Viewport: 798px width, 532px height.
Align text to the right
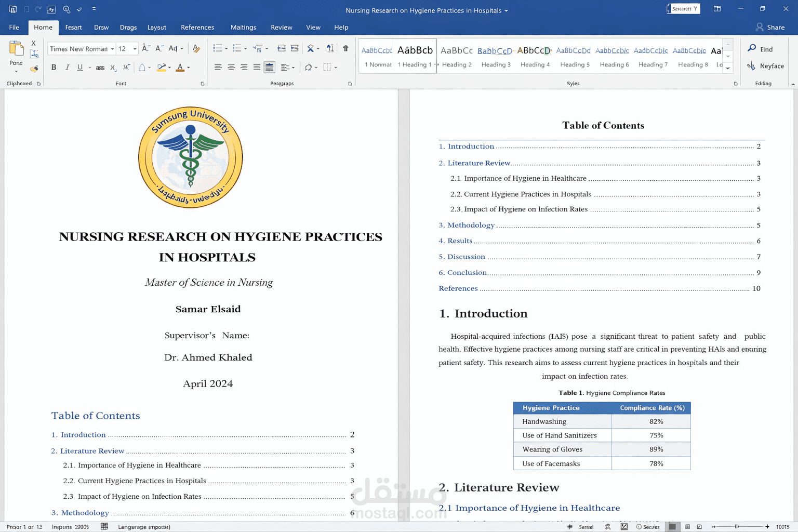(244, 67)
